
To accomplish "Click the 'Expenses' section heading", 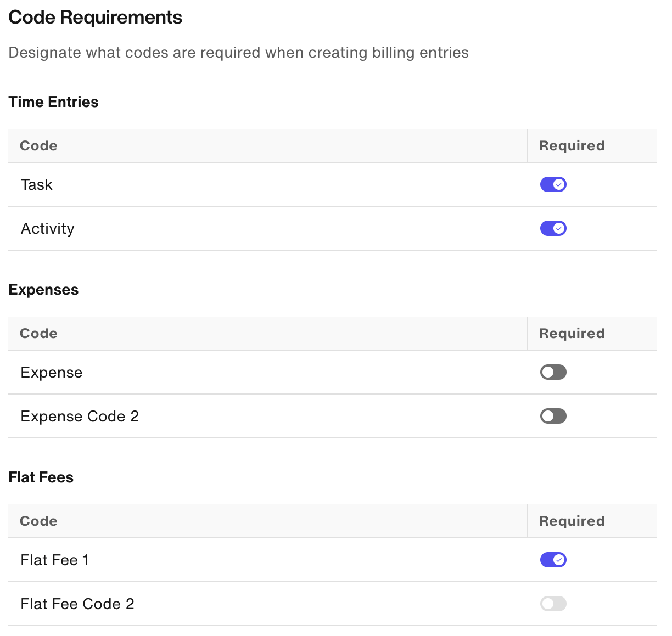I will (x=43, y=290).
